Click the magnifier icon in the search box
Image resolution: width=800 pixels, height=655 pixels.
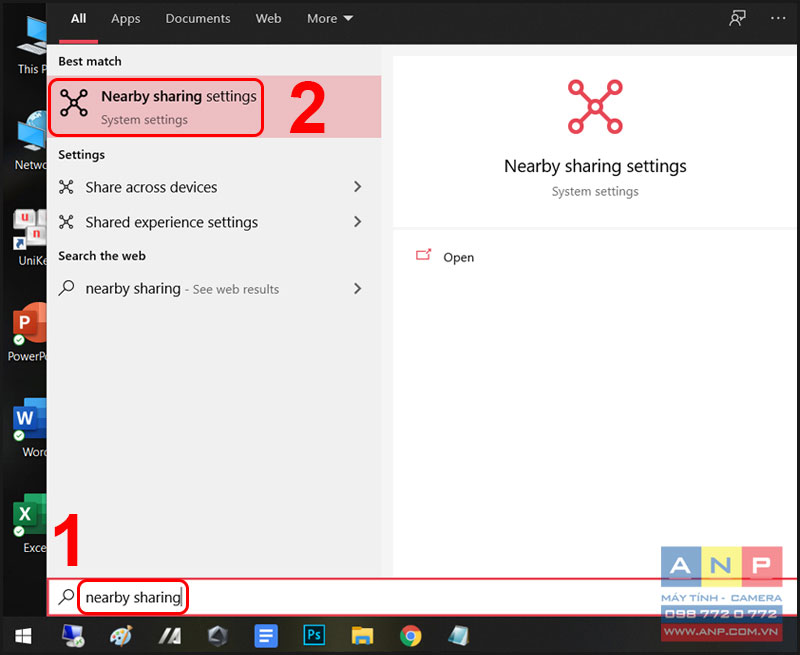tap(66, 596)
